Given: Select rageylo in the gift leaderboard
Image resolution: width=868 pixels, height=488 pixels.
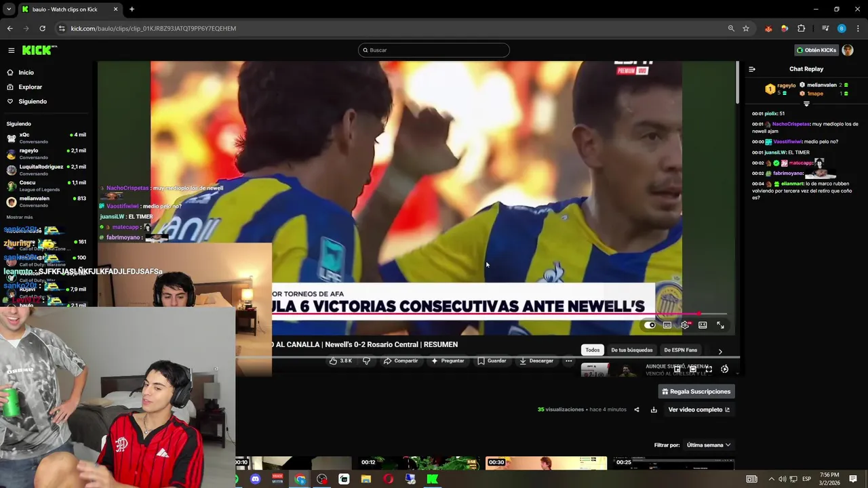Looking at the screenshot, I should 782,89.
